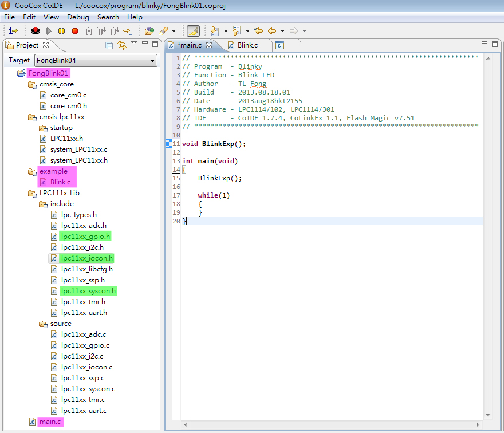
Task: Select lpc11xx_gpio.h in the include folder
Action: click(x=85, y=237)
